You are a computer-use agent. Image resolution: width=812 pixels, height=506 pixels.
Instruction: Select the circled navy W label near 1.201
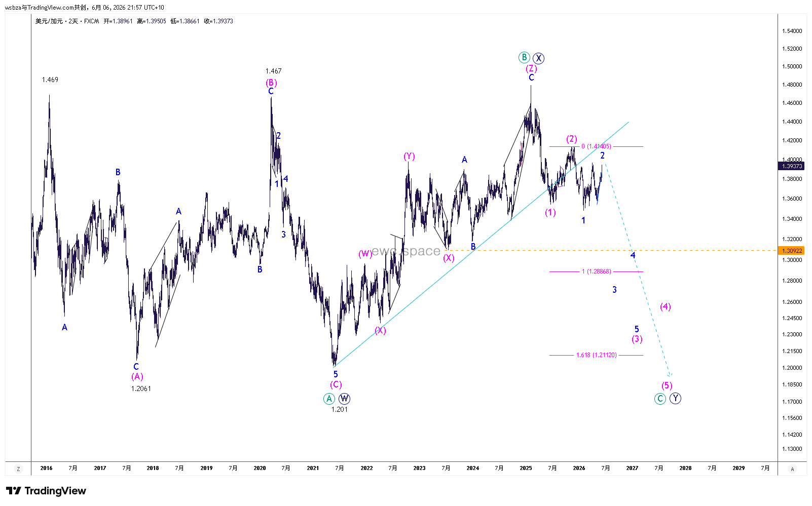tap(344, 399)
